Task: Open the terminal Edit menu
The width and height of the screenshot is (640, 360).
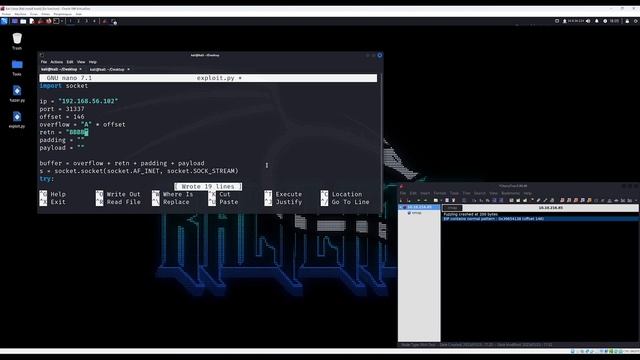Action: click(x=70, y=62)
